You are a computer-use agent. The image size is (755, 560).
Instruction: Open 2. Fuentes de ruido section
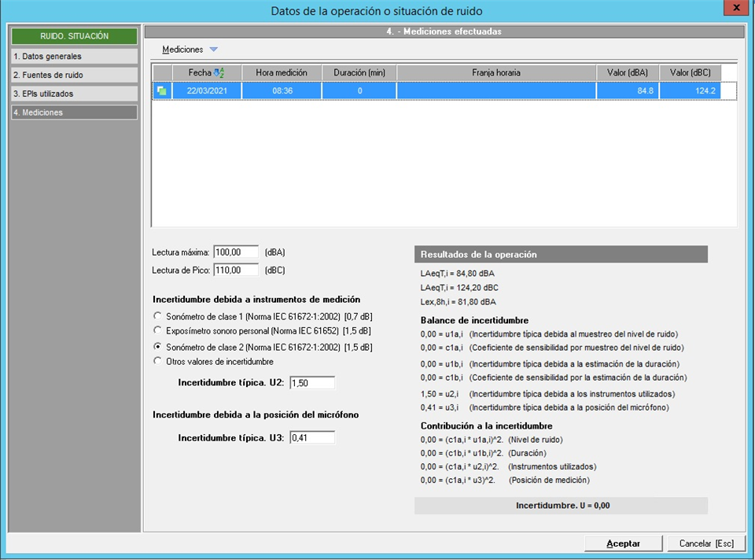click(74, 76)
